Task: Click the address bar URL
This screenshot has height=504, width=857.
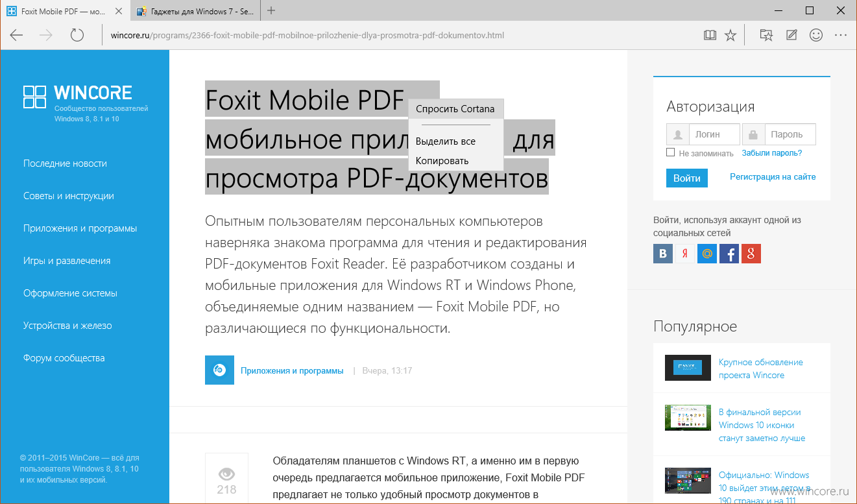Action: click(x=308, y=35)
